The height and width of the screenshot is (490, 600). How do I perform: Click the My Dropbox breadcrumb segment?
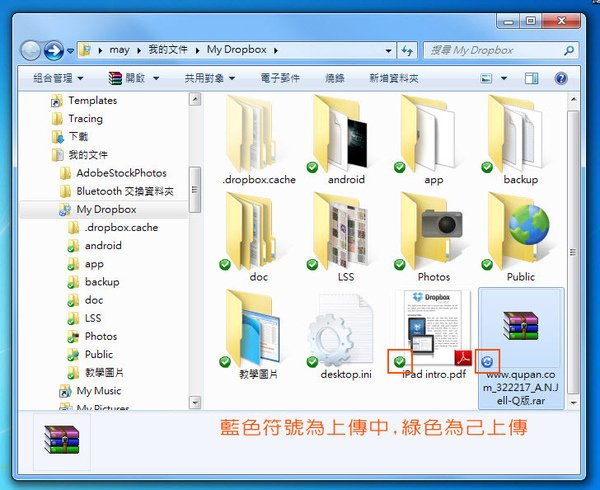236,50
